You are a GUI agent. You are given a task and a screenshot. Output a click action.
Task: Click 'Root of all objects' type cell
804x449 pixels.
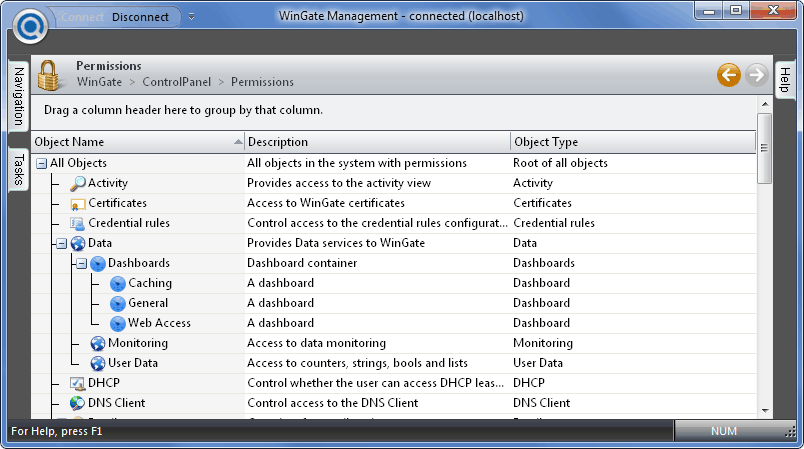click(x=560, y=164)
